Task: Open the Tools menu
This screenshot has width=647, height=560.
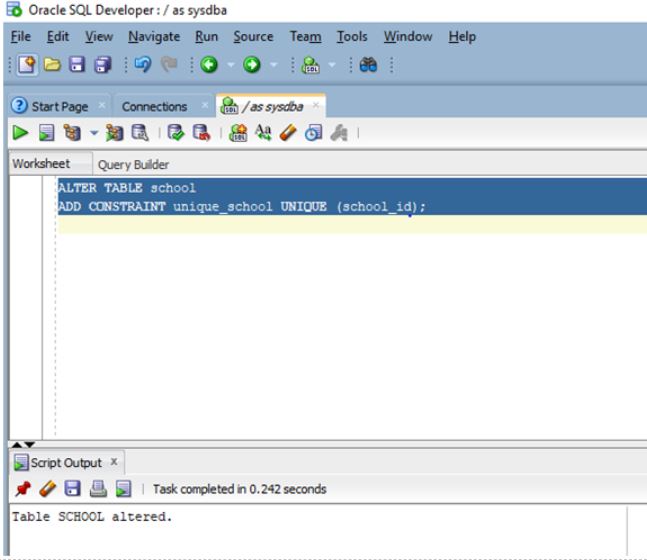Action: (352, 37)
